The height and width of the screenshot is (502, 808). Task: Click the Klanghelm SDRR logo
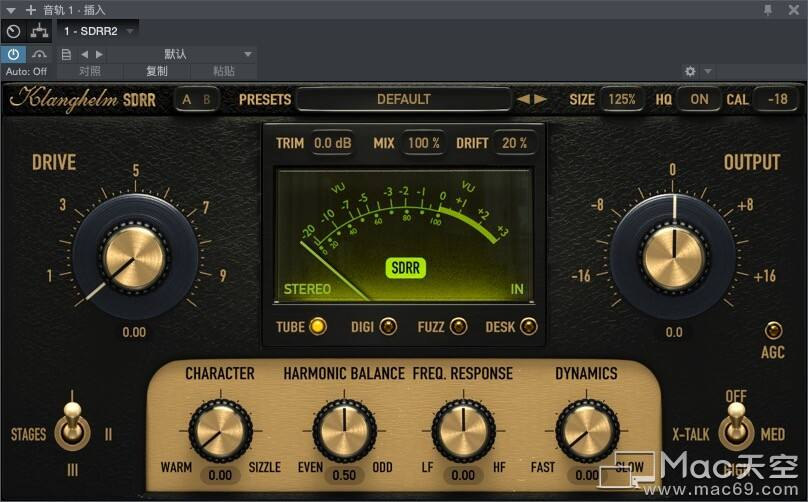pyautogui.click(x=83, y=99)
